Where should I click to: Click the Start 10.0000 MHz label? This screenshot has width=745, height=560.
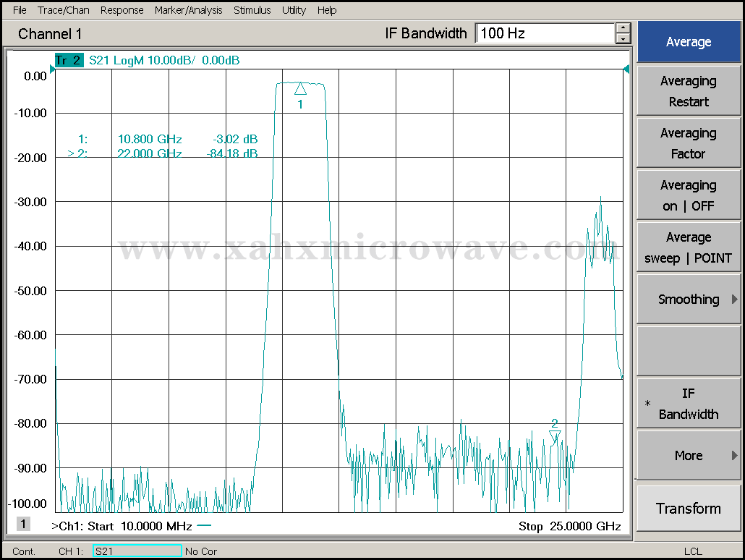pyautogui.click(x=140, y=526)
